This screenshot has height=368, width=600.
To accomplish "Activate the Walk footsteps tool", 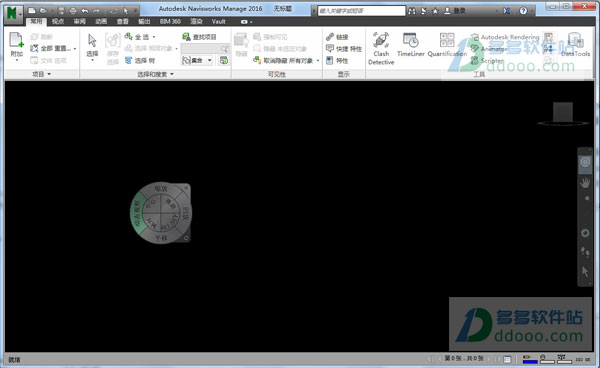I will (585, 252).
